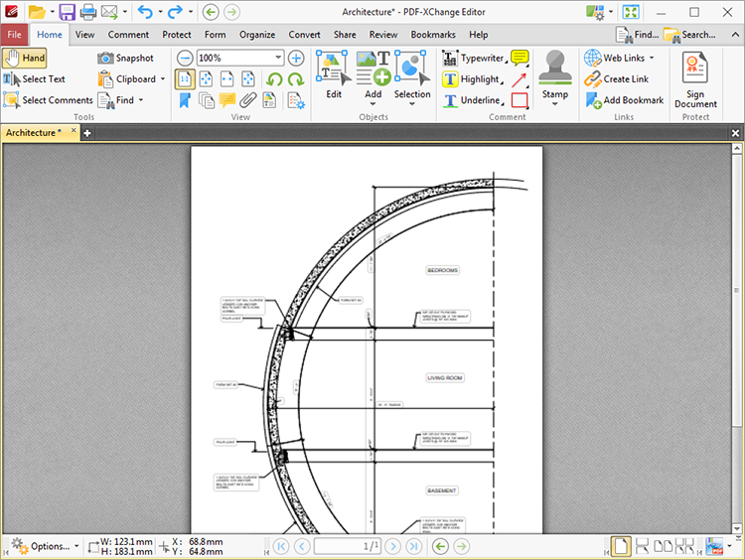745x560 pixels.
Task: Select the red Rectangle tool
Action: pos(520,100)
